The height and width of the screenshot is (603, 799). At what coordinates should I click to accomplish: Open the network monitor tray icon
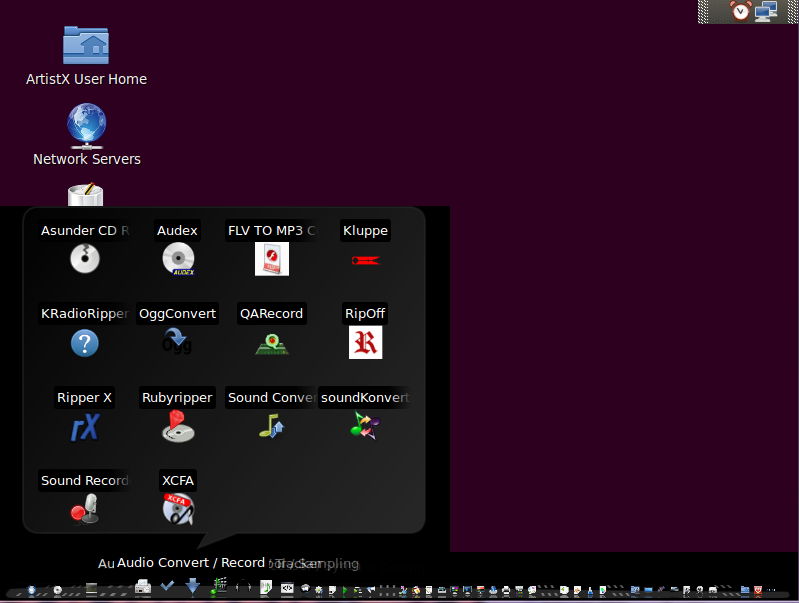(767, 11)
